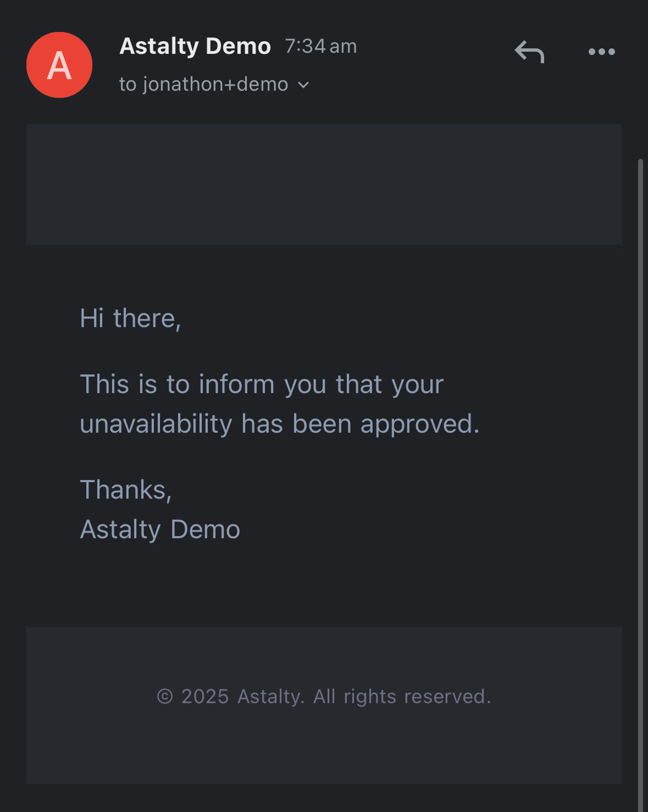Open the three-dot more options menu

tap(601, 52)
